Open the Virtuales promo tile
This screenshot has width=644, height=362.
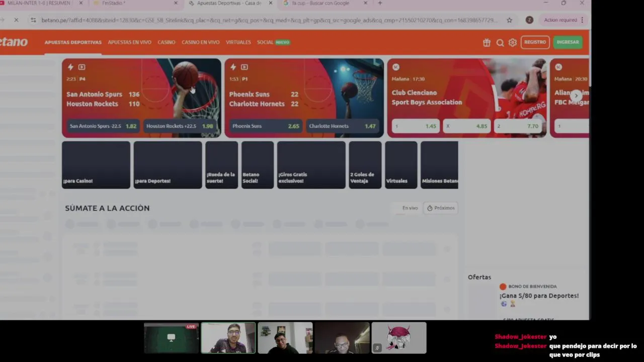coord(401,165)
